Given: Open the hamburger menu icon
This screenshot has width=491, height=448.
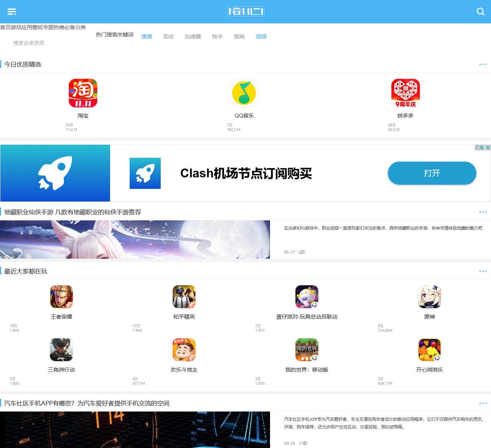Looking at the screenshot, I should point(12,12).
